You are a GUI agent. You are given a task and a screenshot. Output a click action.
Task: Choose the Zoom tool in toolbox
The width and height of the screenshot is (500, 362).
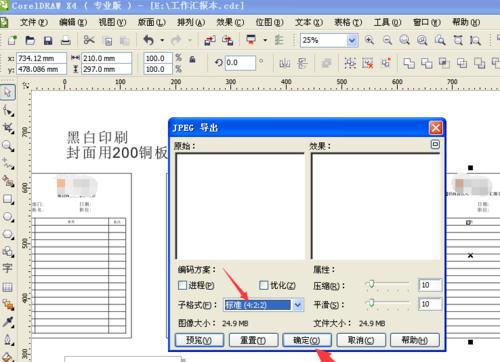[8, 146]
